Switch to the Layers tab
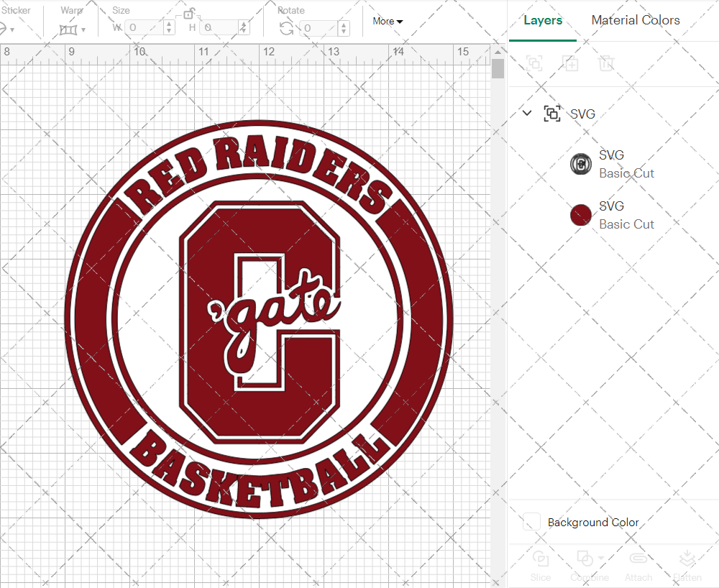 pyautogui.click(x=542, y=20)
